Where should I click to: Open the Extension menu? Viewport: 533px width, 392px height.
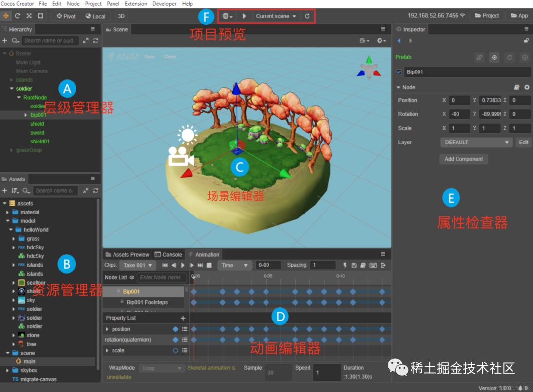pos(136,4)
